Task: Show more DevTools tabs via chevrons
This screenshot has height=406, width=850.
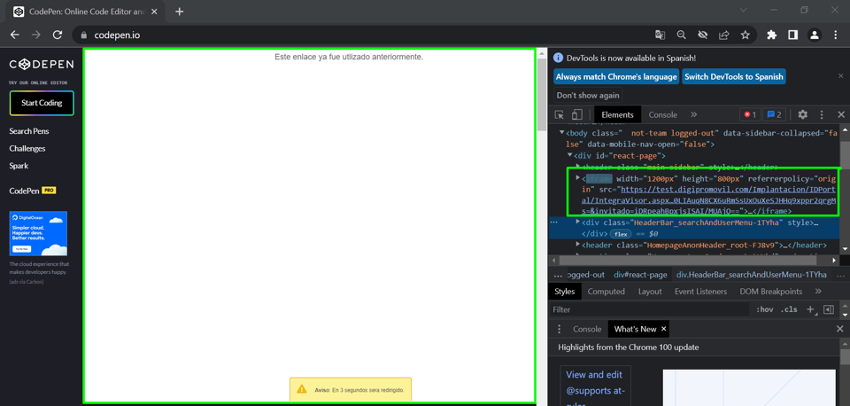Action: coord(694,115)
